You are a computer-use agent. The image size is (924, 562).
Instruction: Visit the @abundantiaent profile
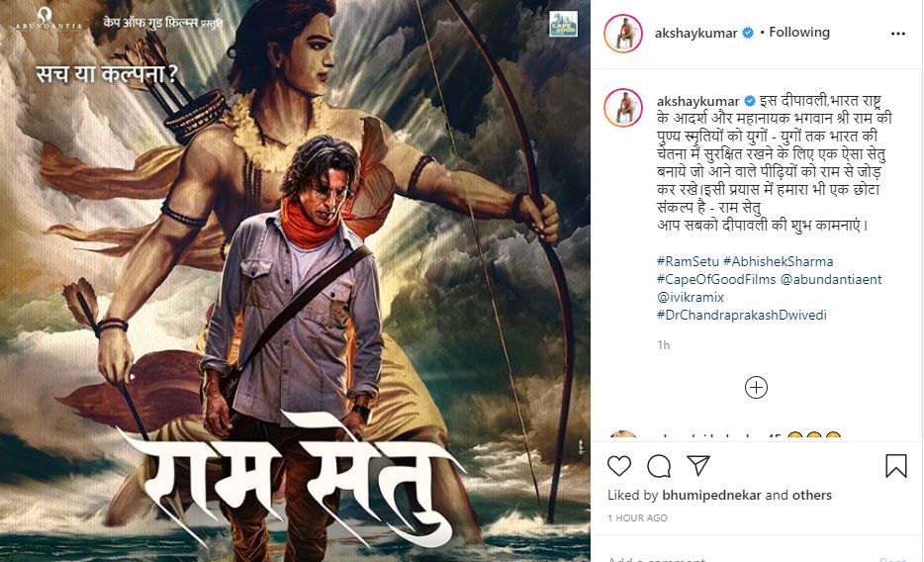point(831,279)
